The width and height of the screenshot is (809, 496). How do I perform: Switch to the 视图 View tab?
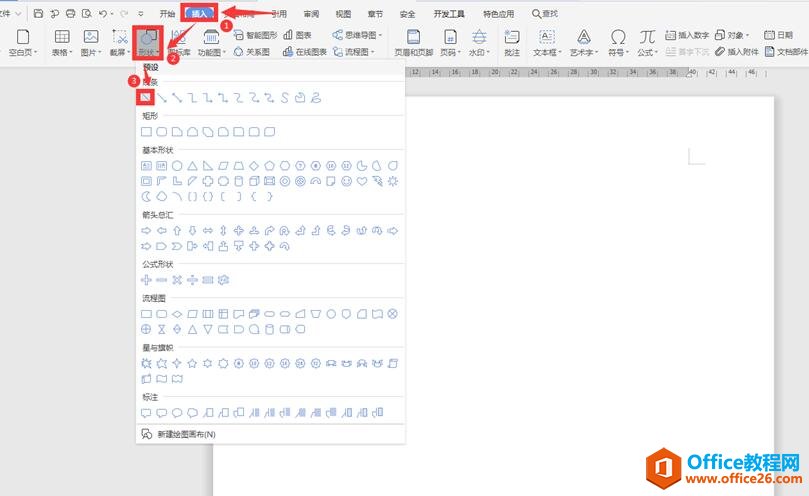coord(343,13)
